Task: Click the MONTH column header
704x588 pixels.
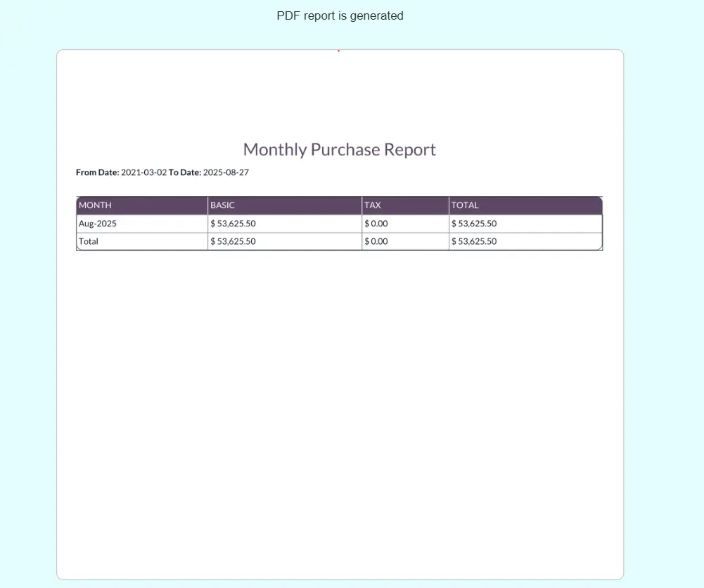Action: [x=95, y=205]
